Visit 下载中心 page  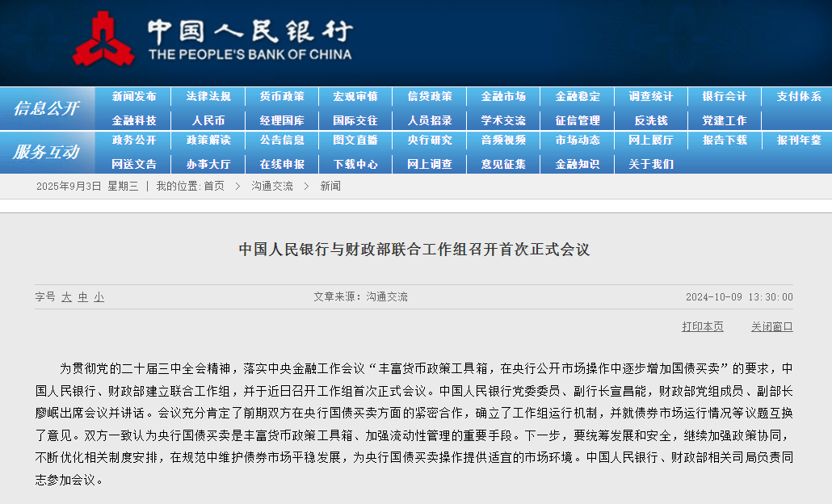[x=355, y=165]
